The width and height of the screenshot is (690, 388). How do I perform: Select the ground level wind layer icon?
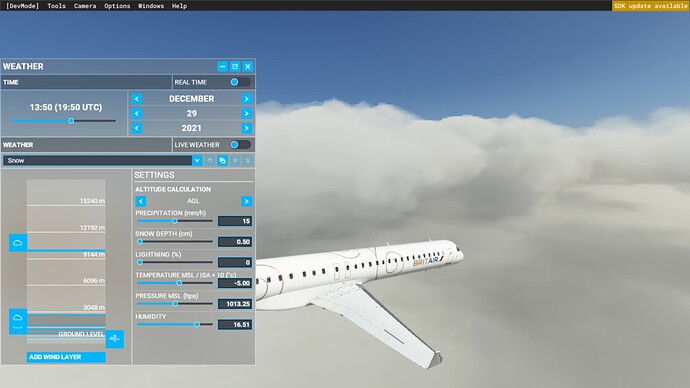(x=115, y=339)
